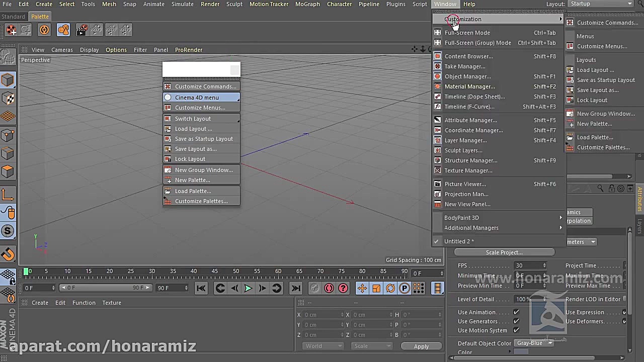644x362 pixels.
Task: Click the Model mode cube icon
Action: [8, 80]
